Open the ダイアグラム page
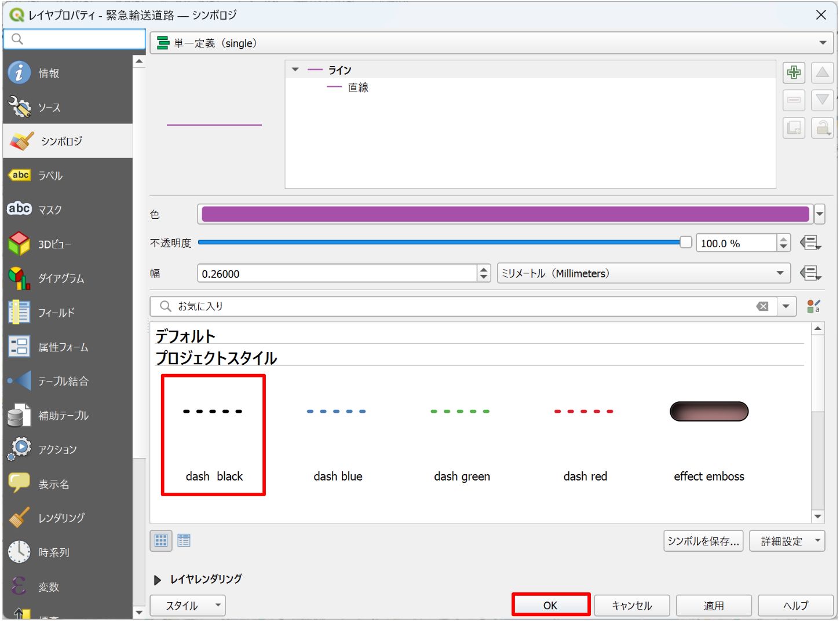This screenshot has height=623, width=840. 68,278
